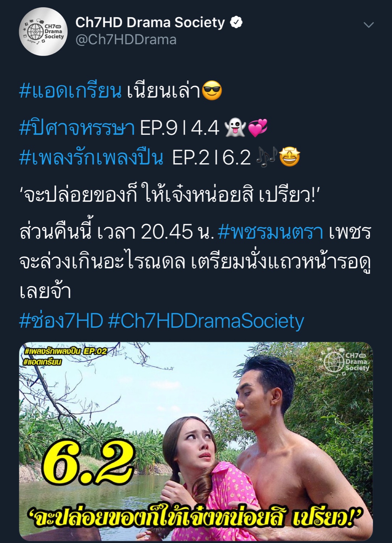The width and height of the screenshot is (392, 543).
Task: Click the yellow 6.2 rating on image
Action: pos(89,464)
